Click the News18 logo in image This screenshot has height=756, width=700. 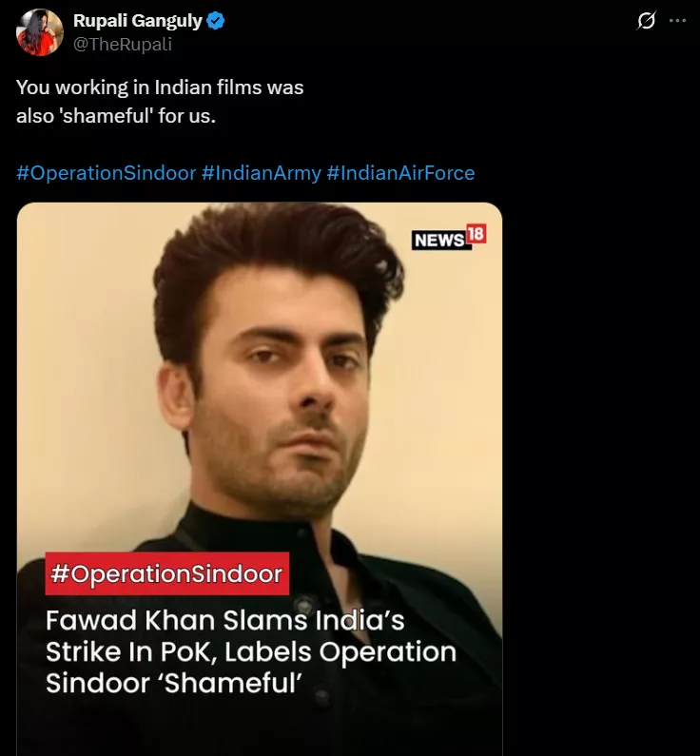pos(449,237)
